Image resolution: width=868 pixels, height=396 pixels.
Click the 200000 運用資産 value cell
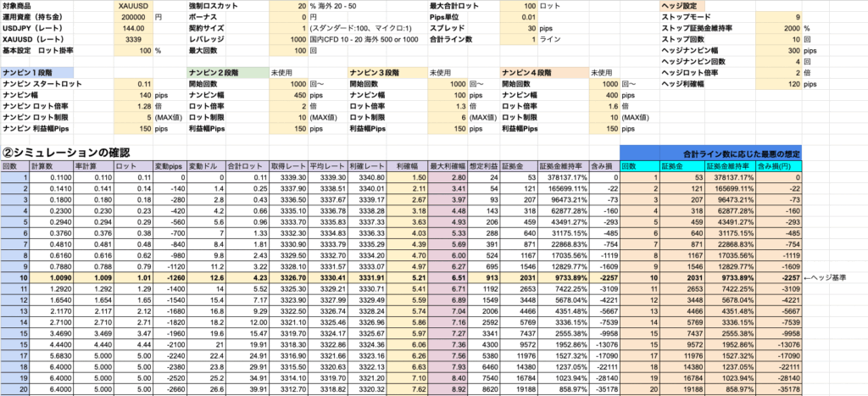point(133,17)
